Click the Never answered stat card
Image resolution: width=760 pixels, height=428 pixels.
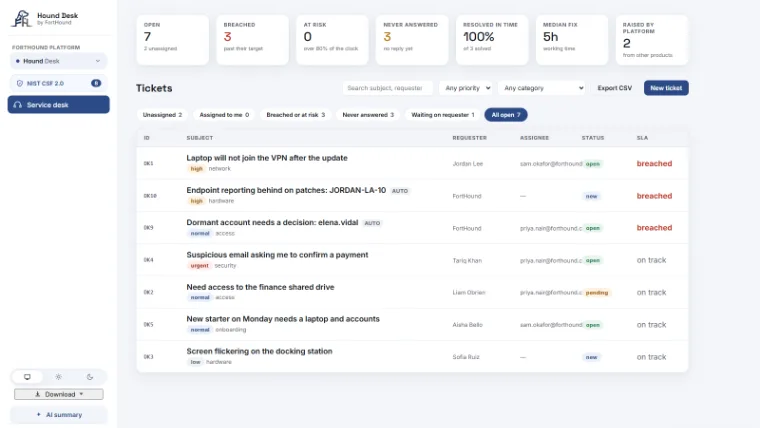click(412, 40)
